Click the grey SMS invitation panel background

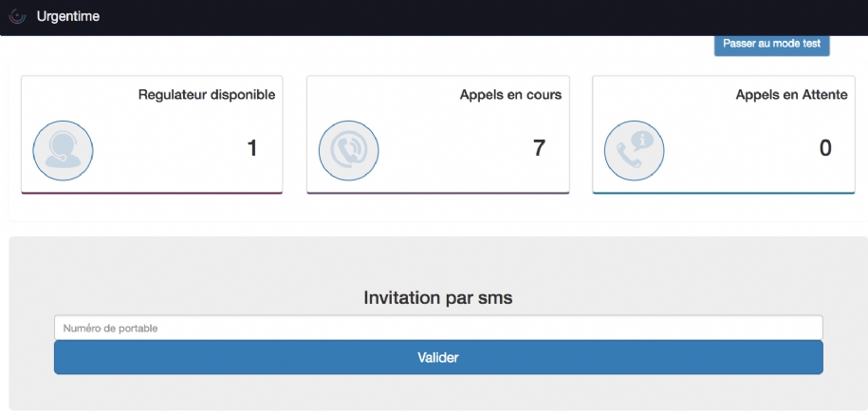coord(437,261)
